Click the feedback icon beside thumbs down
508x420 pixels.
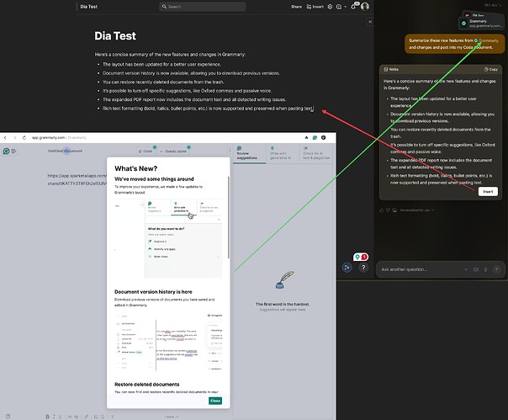click(394, 210)
